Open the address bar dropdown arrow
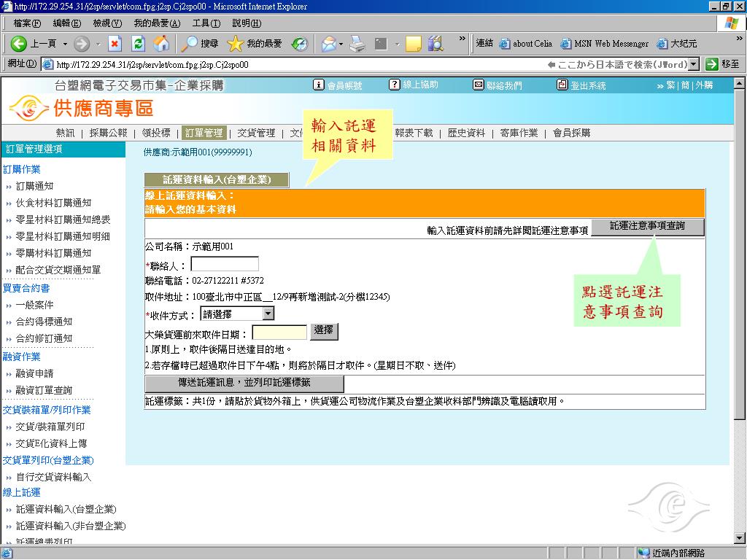Viewport: 747px width, 560px height. tap(694, 64)
